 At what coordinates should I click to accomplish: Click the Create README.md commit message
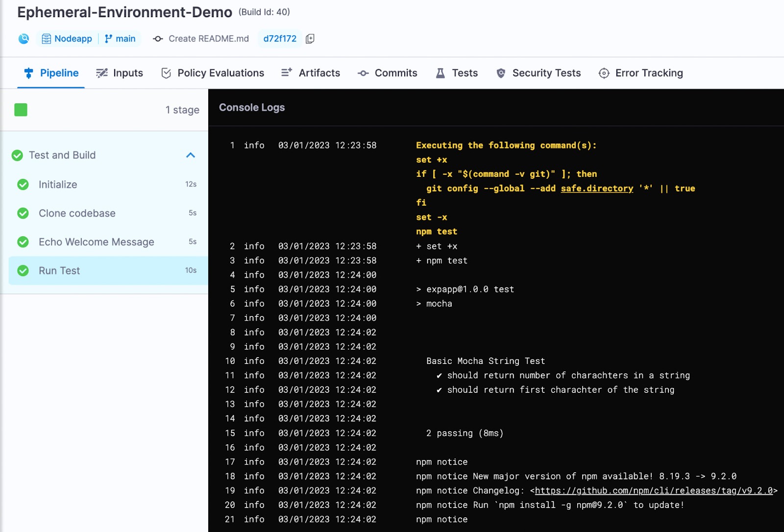click(209, 39)
